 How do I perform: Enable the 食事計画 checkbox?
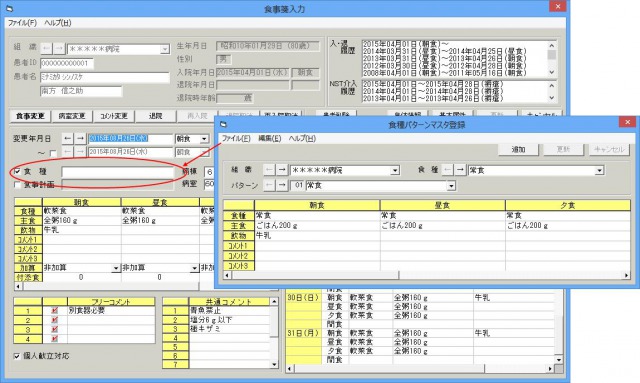[x=17, y=185]
